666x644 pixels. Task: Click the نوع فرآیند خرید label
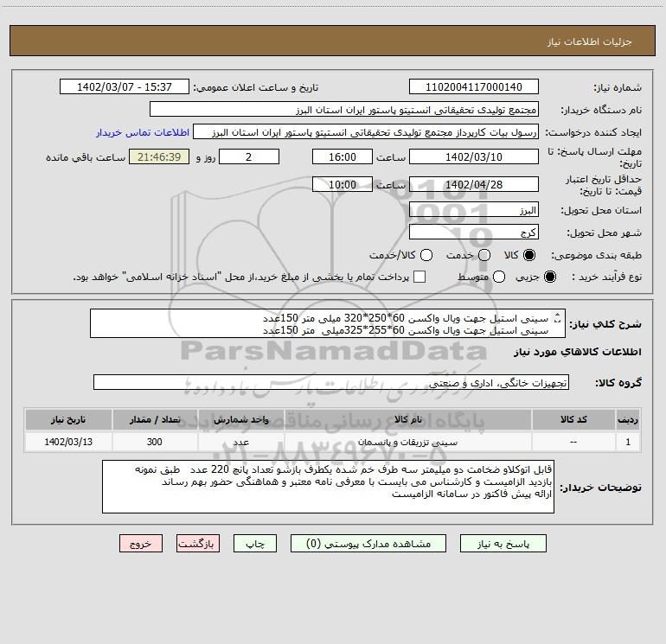point(606,277)
